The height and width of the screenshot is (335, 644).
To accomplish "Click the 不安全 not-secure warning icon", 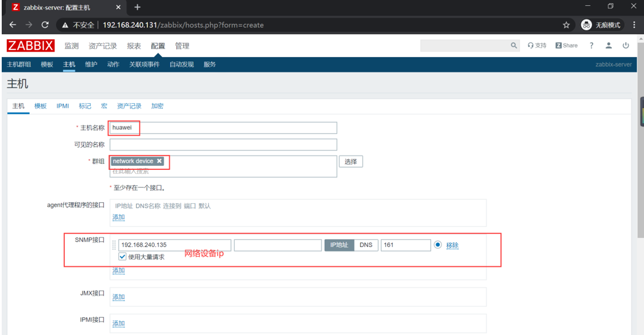I will 65,25.
